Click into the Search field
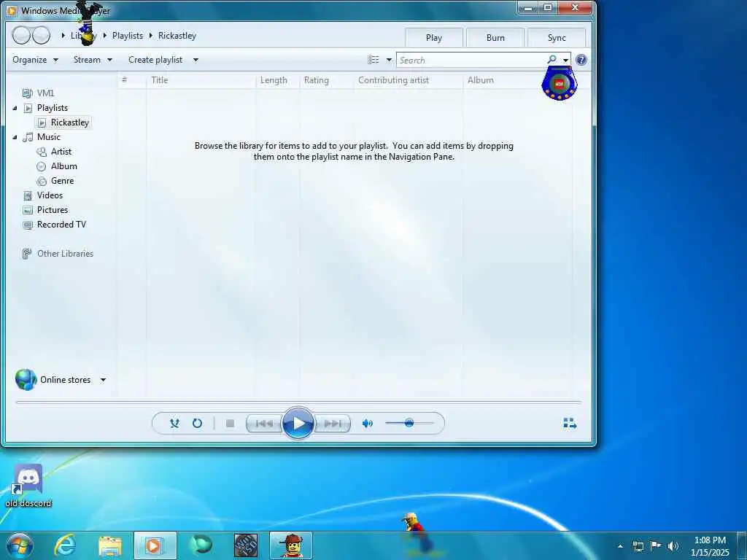The height and width of the screenshot is (560, 747). click(x=472, y=60)
